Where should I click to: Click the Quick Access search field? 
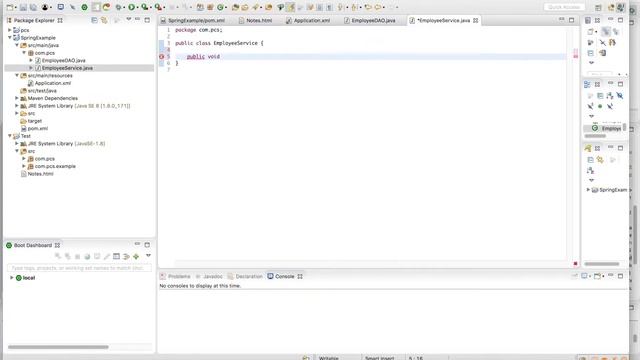tap(564, 7)
